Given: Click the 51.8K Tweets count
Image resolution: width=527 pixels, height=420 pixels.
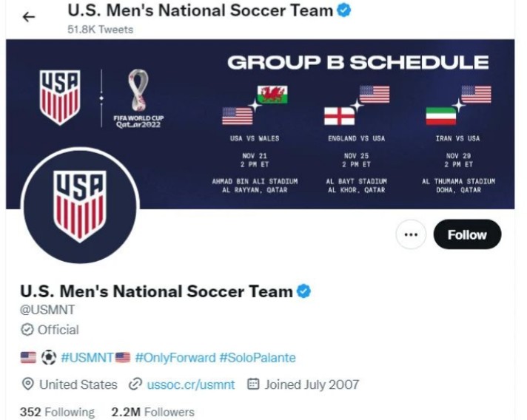Looking at the screenshot, I should tap(101, 30).
